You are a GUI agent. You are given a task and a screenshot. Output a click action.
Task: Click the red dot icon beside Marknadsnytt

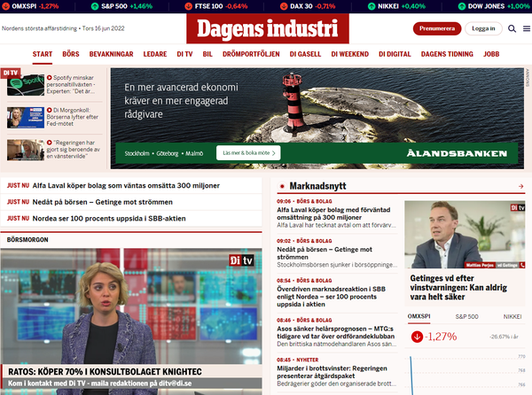[x=282, y=186]
